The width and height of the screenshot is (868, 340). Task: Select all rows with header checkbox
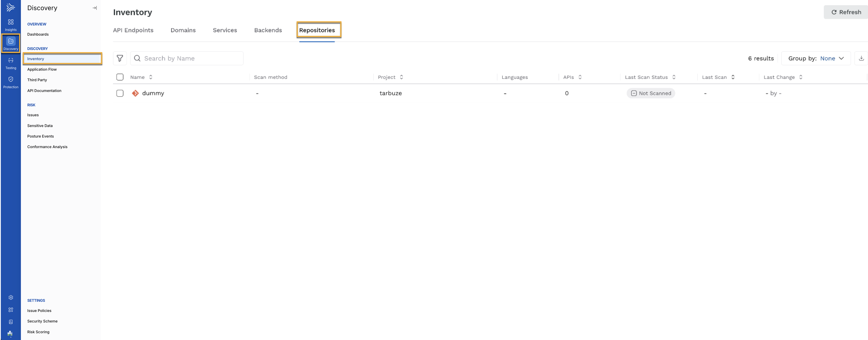click(x=120, y=77)
